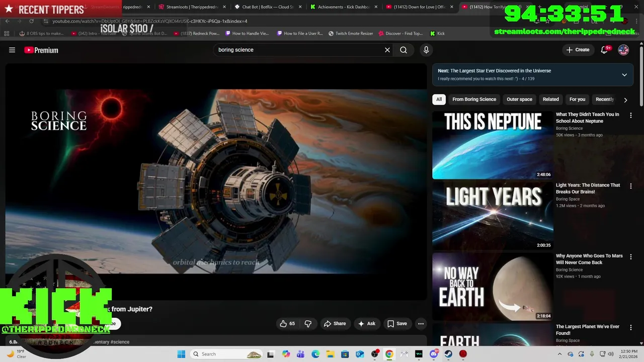This screenshot has width=644, height=362.
Task: Open No Way Back to Earth thumbnail
Action: coord(493,287)
